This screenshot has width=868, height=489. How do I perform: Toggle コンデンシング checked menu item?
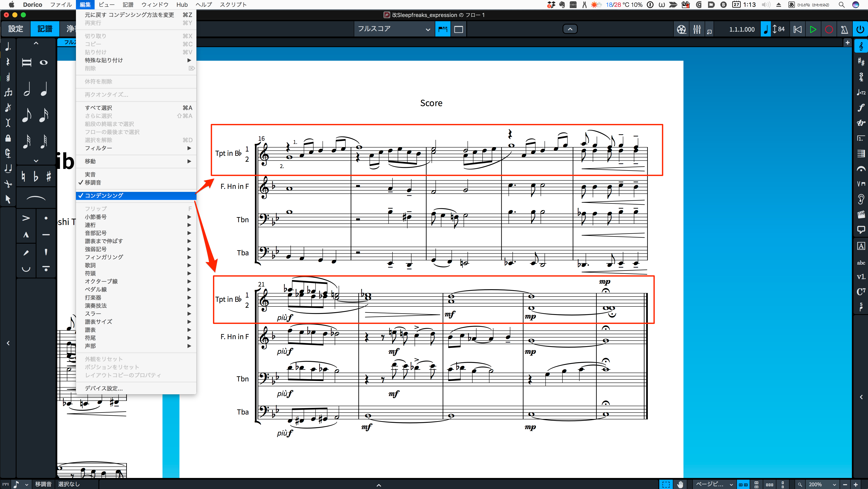click(136, 196)
